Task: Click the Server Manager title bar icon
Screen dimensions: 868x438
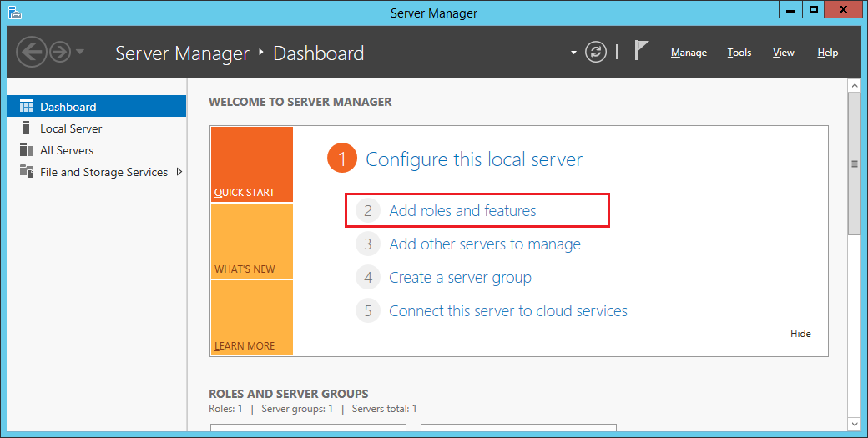Action: [15, 12]
